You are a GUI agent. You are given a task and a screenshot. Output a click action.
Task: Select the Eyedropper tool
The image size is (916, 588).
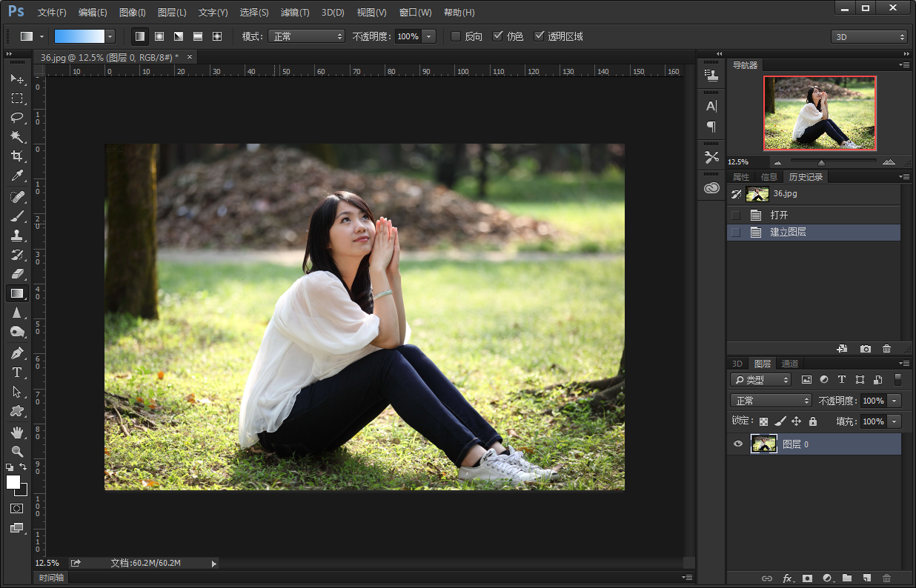pyautogui.click(x=16, y=176)
